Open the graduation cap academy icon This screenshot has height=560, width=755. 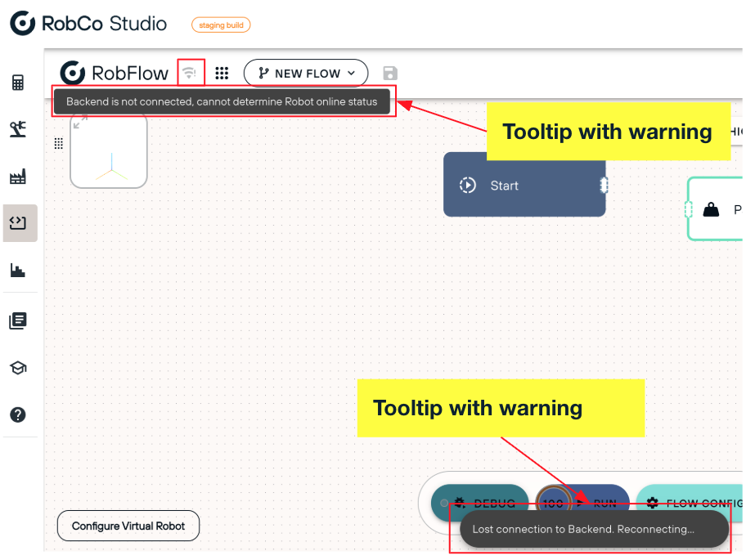click(x=18, y=368)
